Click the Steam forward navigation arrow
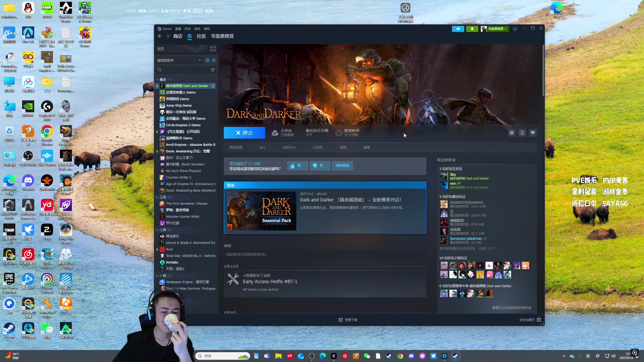 click(x=168, y=36)
